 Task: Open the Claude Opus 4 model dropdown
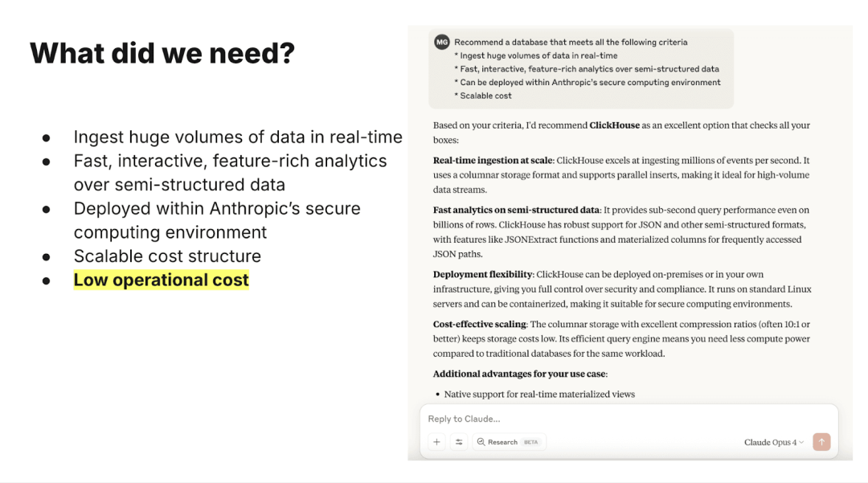click(774, 442)
